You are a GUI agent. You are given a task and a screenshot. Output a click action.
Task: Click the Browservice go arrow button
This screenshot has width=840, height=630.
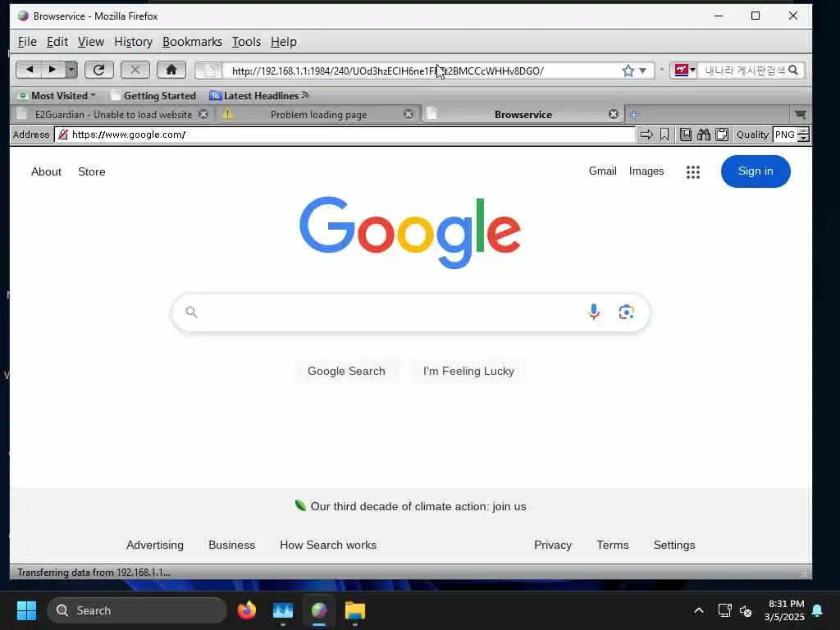click(x=646, y=135)
